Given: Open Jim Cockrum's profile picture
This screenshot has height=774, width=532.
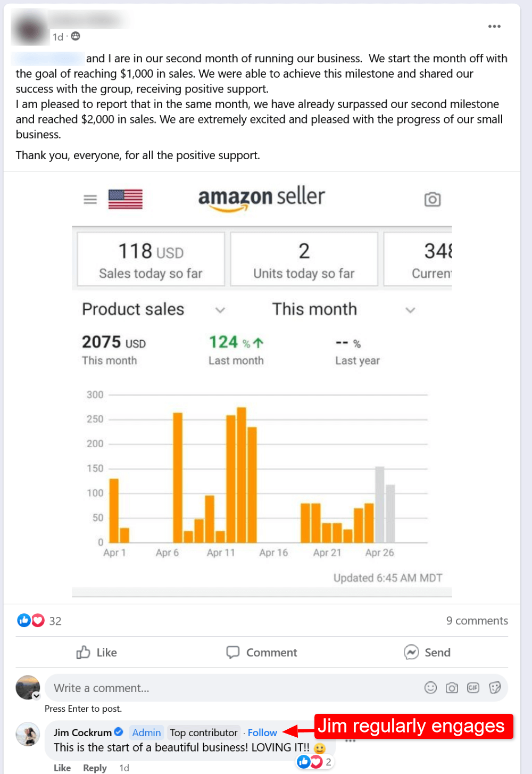Looking at the screenshot, I should 28,734.
